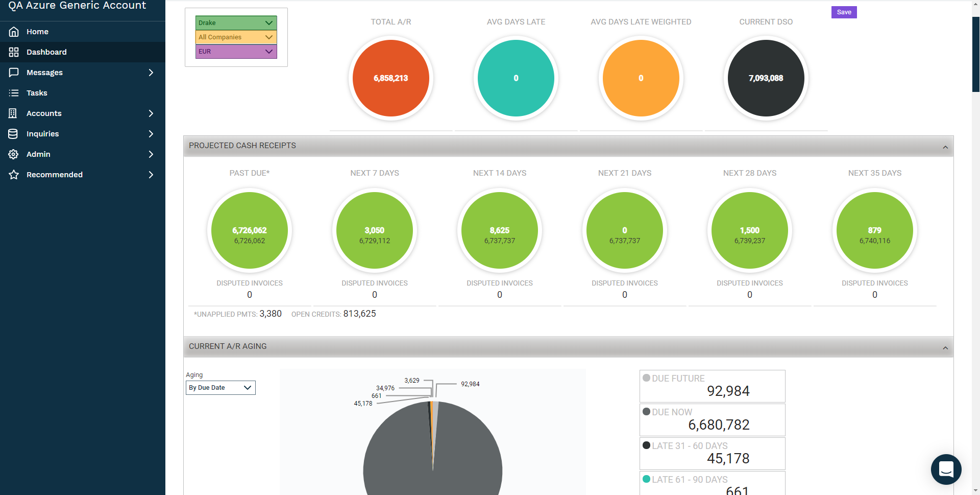Click the Tasks list icon
This screenshot has height=495, width=980.
[x=14, y=93]
